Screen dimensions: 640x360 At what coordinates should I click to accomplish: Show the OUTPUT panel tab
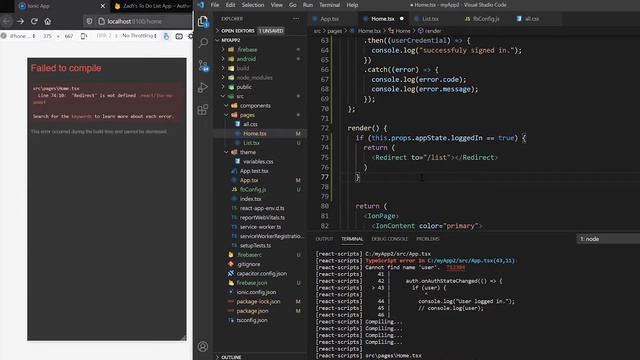tap(324, 239)
